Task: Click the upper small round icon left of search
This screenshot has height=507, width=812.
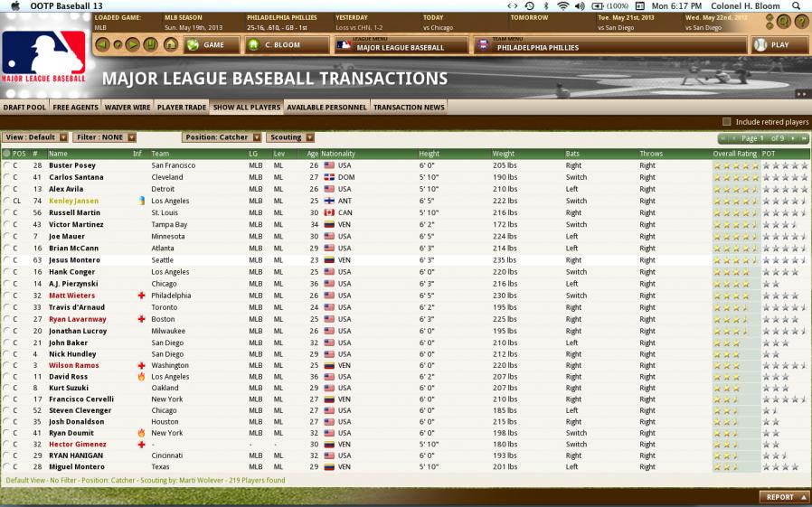Action: point(770,17)
